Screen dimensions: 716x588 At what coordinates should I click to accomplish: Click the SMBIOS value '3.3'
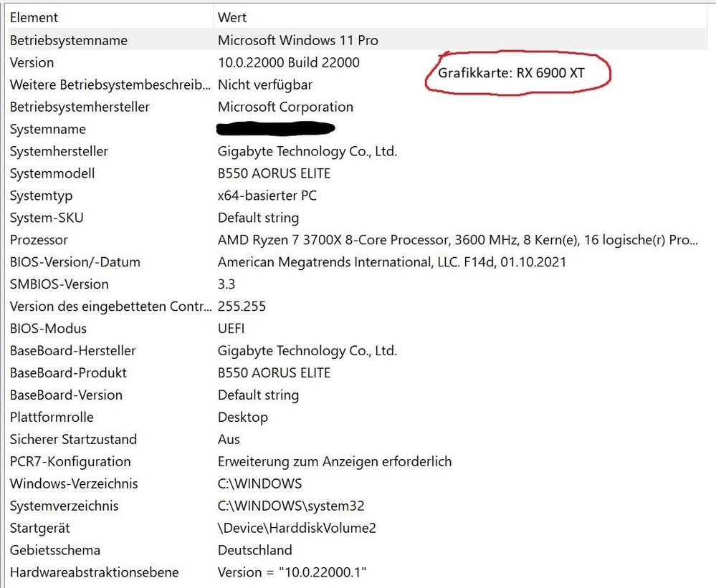tap(226, 284)
